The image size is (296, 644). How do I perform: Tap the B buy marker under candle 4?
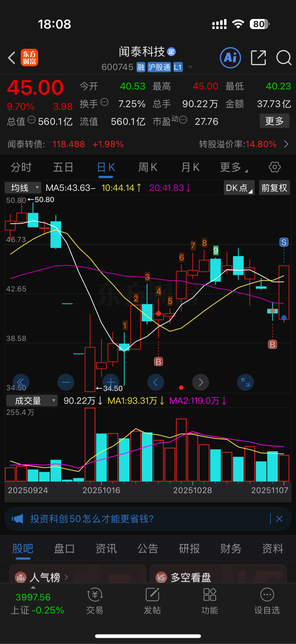[158, 362]
